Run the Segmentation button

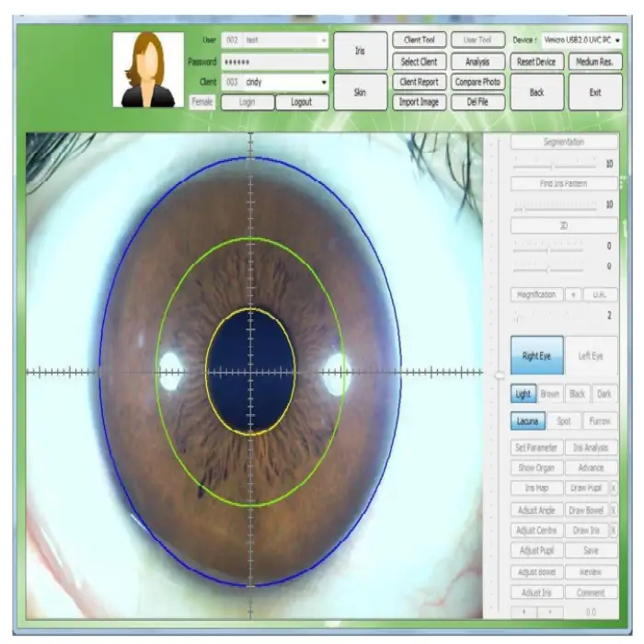click(563, 142)
